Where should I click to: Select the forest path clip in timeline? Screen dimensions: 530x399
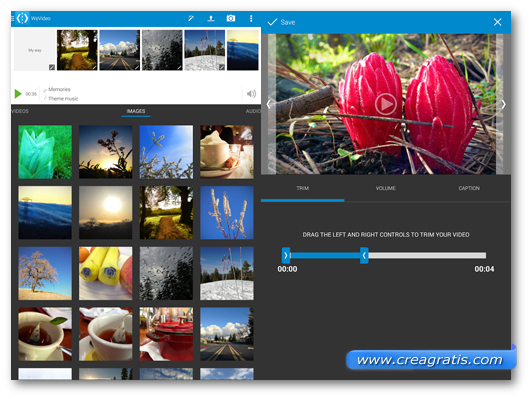[x=77, y=50]
